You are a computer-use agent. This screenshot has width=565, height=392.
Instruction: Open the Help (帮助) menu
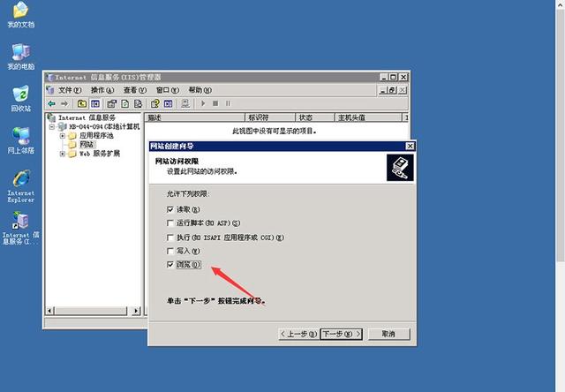pyautogui.click(x=200, y=90)
